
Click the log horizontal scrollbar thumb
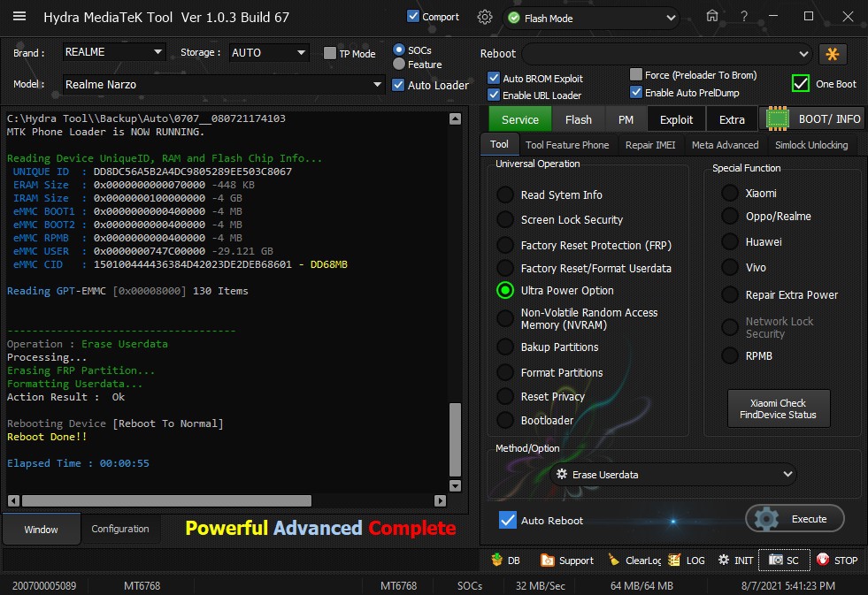(x=166, y=500)
